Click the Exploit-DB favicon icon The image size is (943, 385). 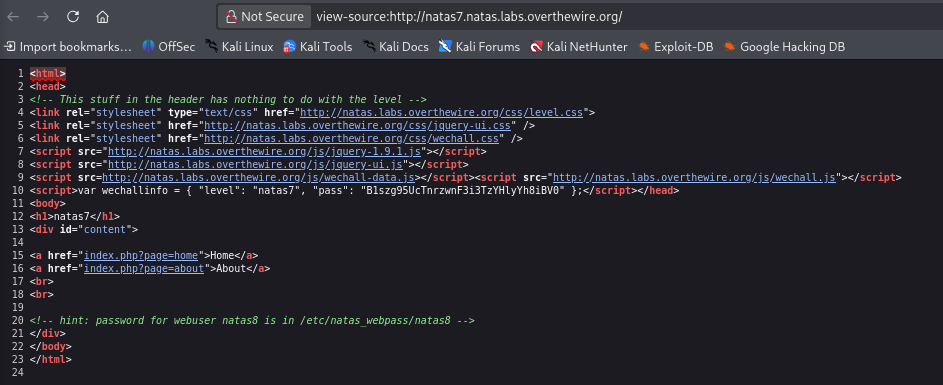pos(644,46)
